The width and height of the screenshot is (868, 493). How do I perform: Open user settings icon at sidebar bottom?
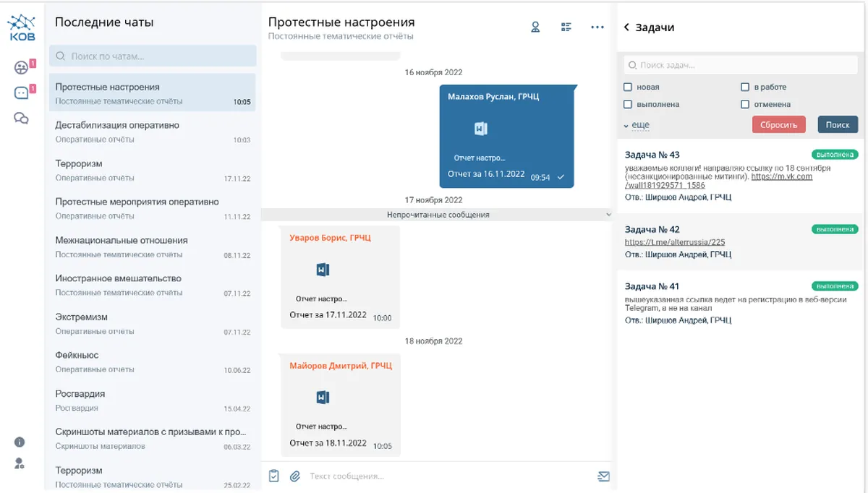pos(20,463)
